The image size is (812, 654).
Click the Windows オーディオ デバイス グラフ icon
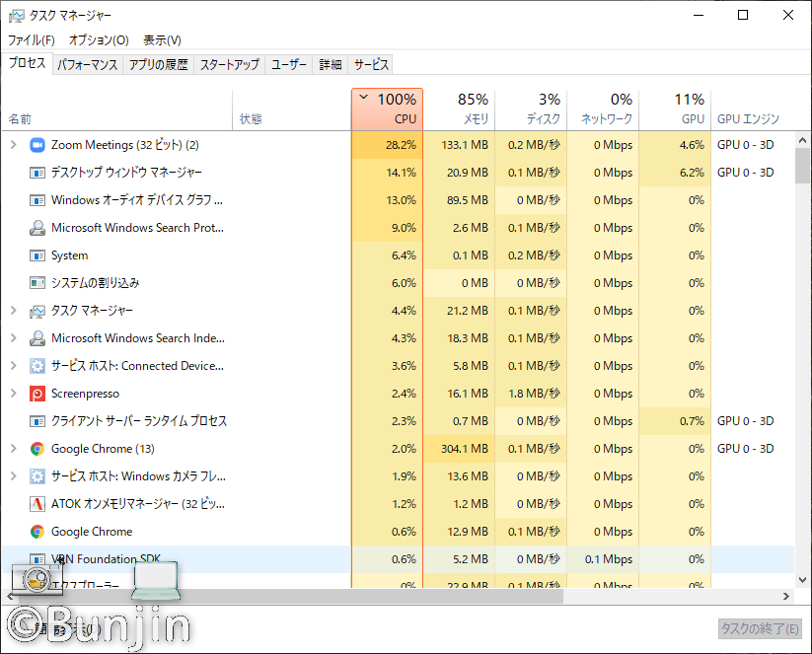click(37, 200)
